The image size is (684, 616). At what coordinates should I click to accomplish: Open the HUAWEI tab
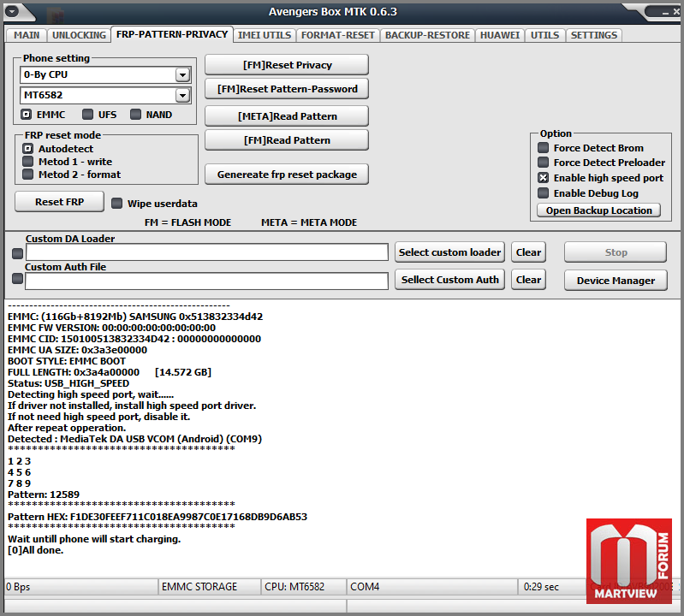(499, 35)
